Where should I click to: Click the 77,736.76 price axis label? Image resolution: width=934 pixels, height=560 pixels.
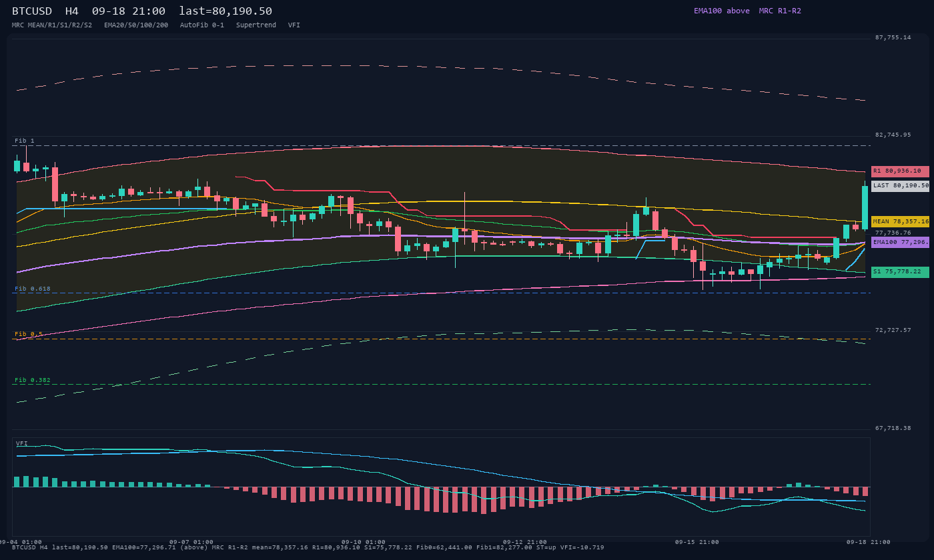893,233
